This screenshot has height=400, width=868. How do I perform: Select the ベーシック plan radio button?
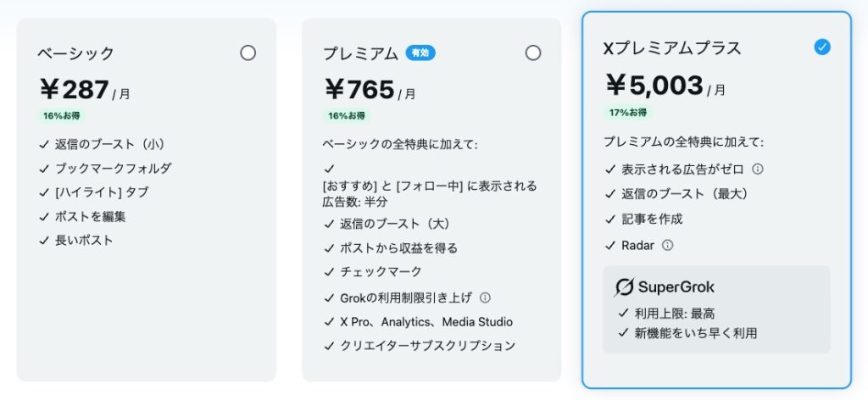click(248, 53)
